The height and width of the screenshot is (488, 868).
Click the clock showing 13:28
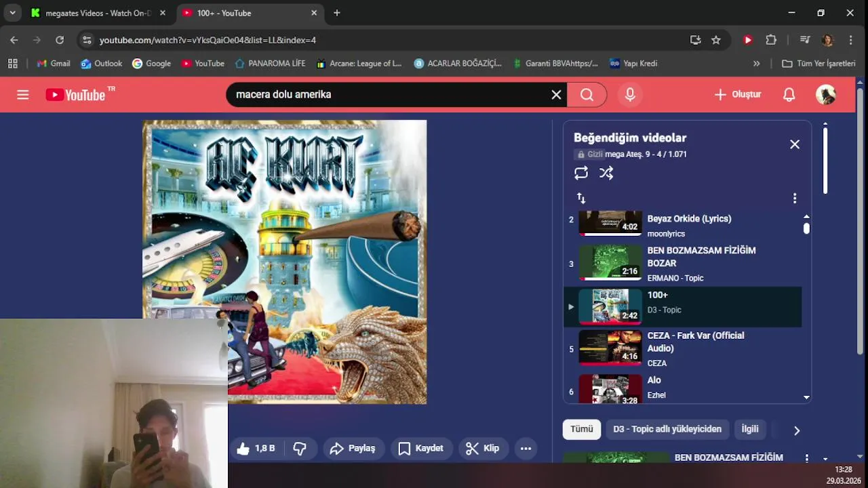[843, 469]
